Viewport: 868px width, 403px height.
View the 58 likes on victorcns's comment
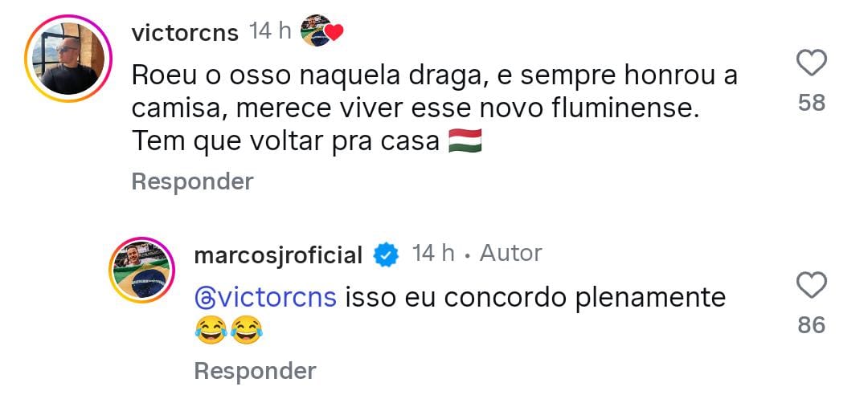point(812,103)
